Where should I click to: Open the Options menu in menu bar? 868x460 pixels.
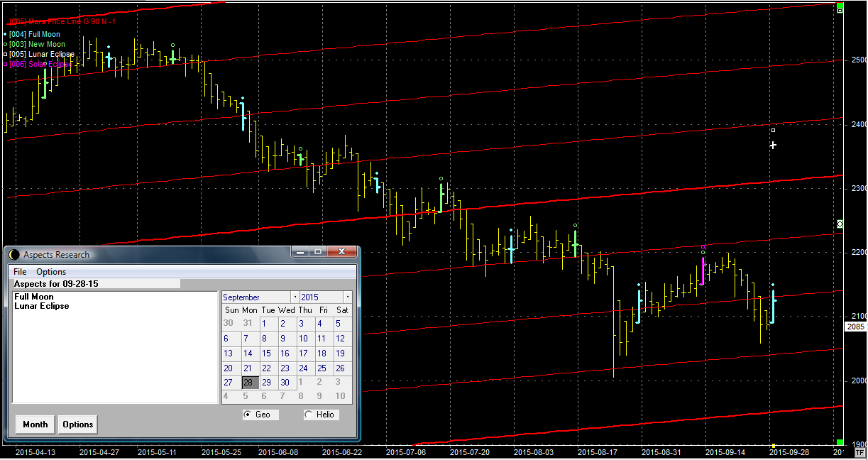coord(51,272)
